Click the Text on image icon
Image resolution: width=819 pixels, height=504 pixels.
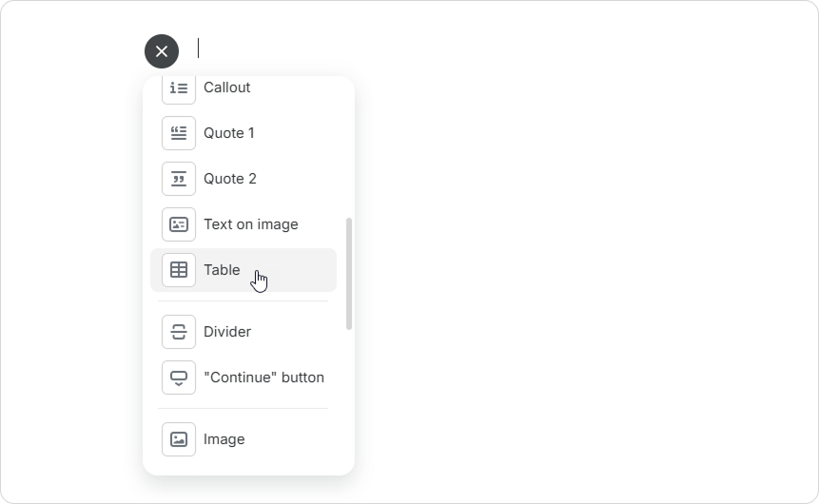[179, 224]
